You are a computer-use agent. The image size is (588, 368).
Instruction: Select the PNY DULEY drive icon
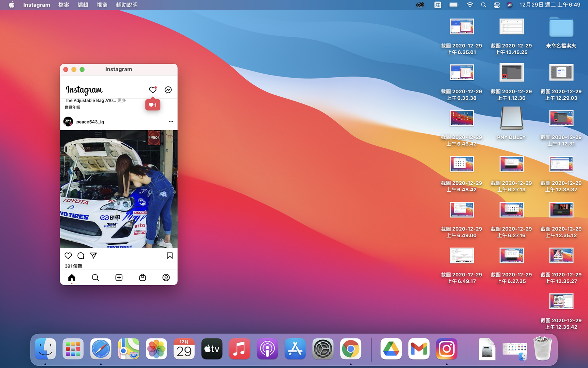tap(511, 118)
